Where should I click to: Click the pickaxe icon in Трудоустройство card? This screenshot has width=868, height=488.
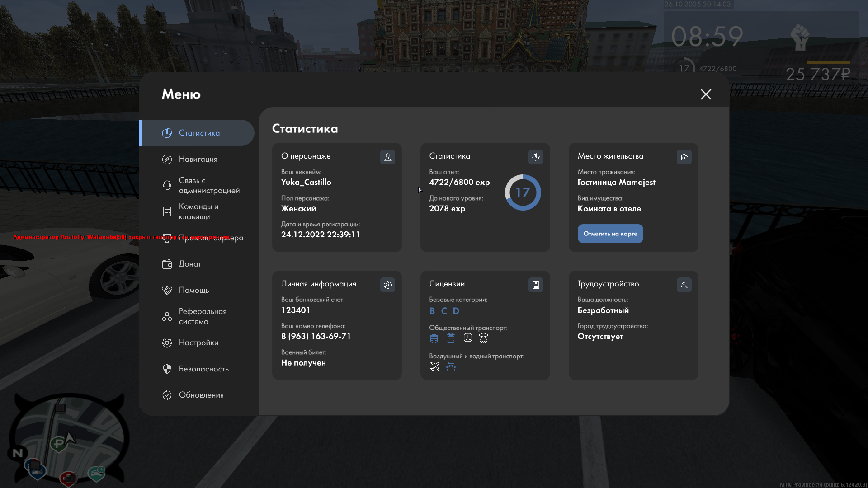pos(684,285)
